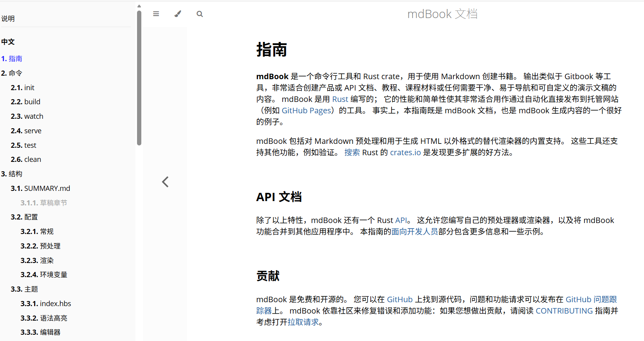Select 2.2. build in the sidebar
Image resolution: width=644 pixels, height=341 pixels.
(x=25, y=102)
